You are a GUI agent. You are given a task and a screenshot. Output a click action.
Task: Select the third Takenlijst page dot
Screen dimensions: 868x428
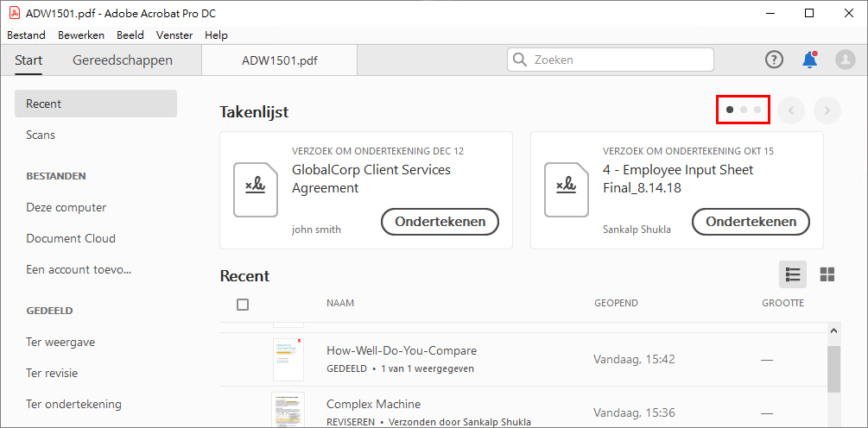[x=757, y=110]
